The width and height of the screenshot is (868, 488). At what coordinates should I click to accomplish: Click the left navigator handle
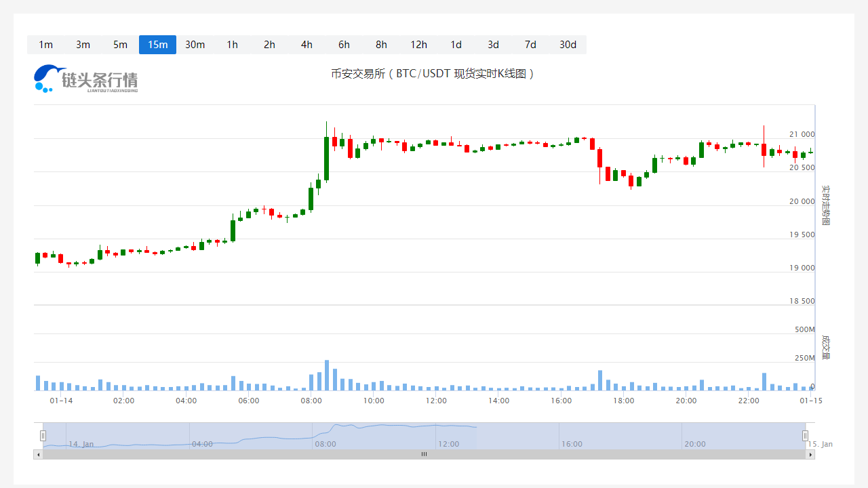click(43, 435)
